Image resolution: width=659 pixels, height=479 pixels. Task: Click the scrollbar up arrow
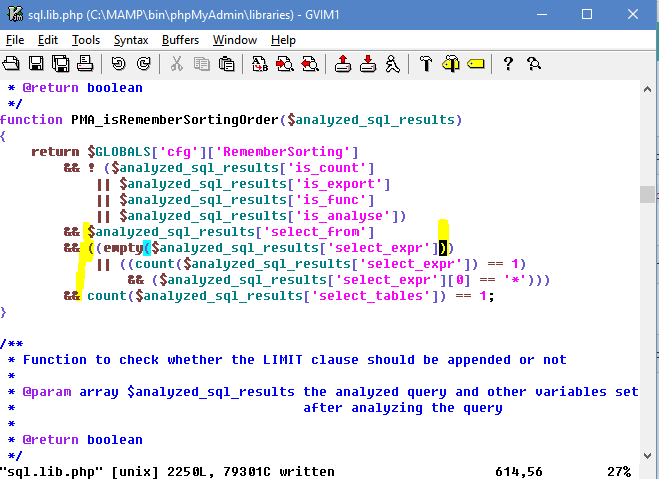tap(647, 89)
